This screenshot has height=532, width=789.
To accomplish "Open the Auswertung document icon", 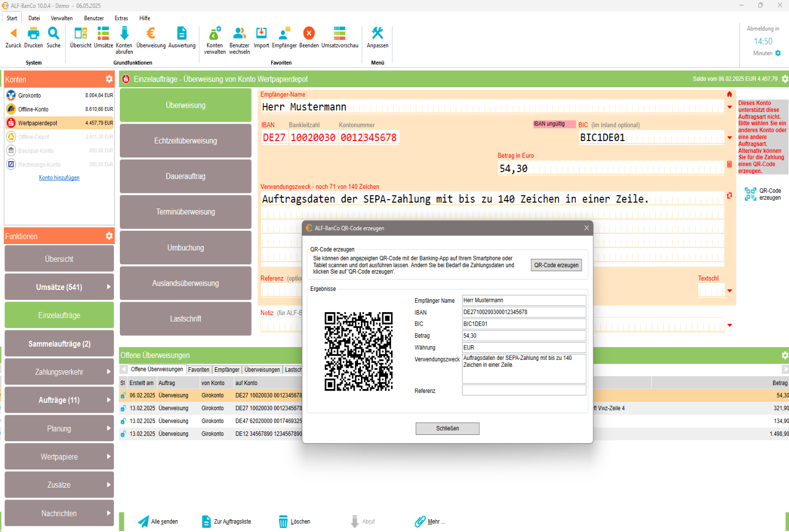I will pyautogui.click(x=182, y=33).
